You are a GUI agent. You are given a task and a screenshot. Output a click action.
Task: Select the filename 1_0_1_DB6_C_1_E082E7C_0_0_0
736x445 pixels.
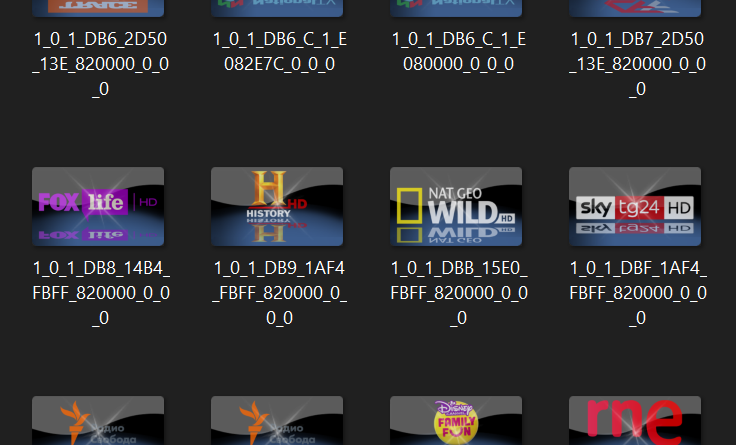(x=277, y=52)
